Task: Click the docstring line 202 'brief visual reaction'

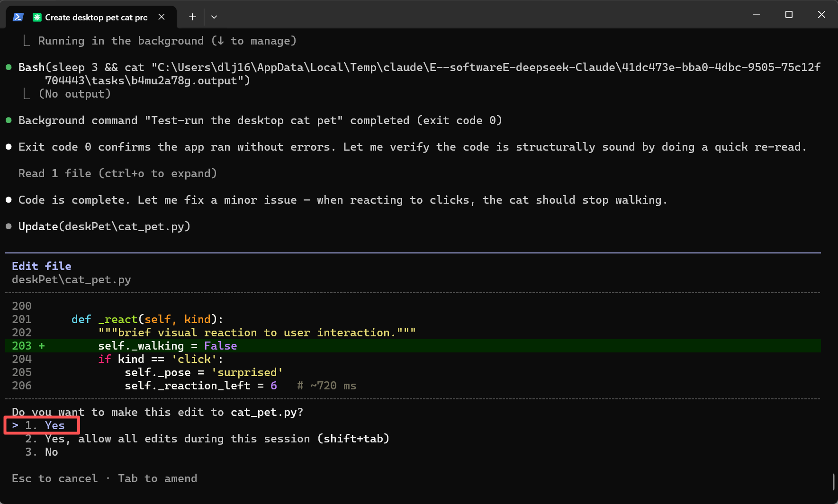Action: tap(257, 333)
